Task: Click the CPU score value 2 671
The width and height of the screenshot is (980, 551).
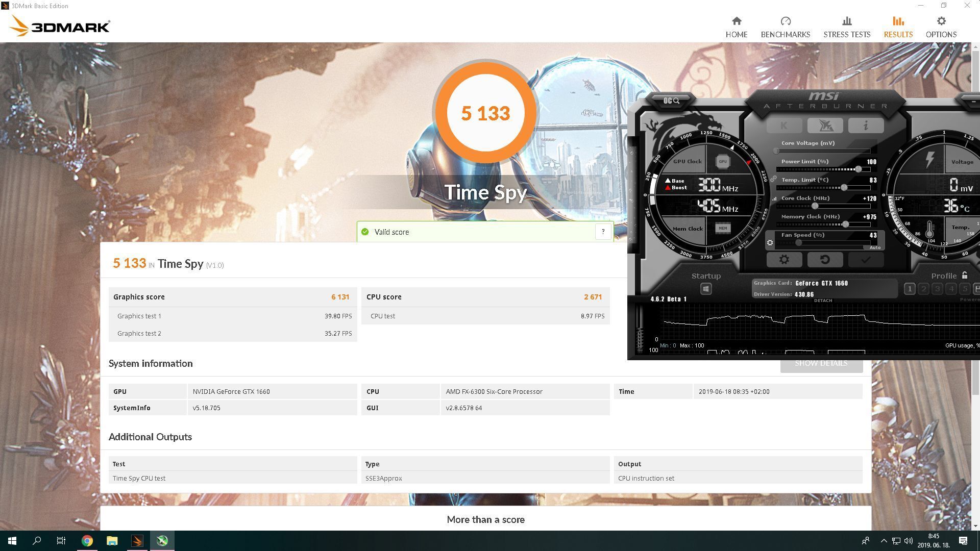Action: click(593, 297)
